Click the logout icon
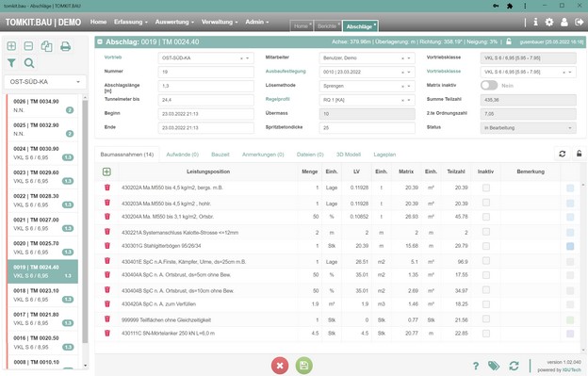The height and width of the screenshot is (376, 588). 579,22
